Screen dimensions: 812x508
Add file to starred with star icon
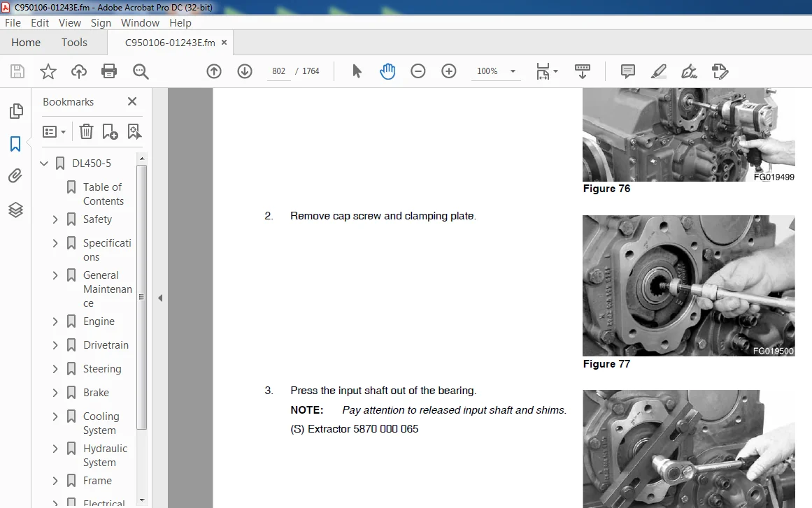coord(48,71)
